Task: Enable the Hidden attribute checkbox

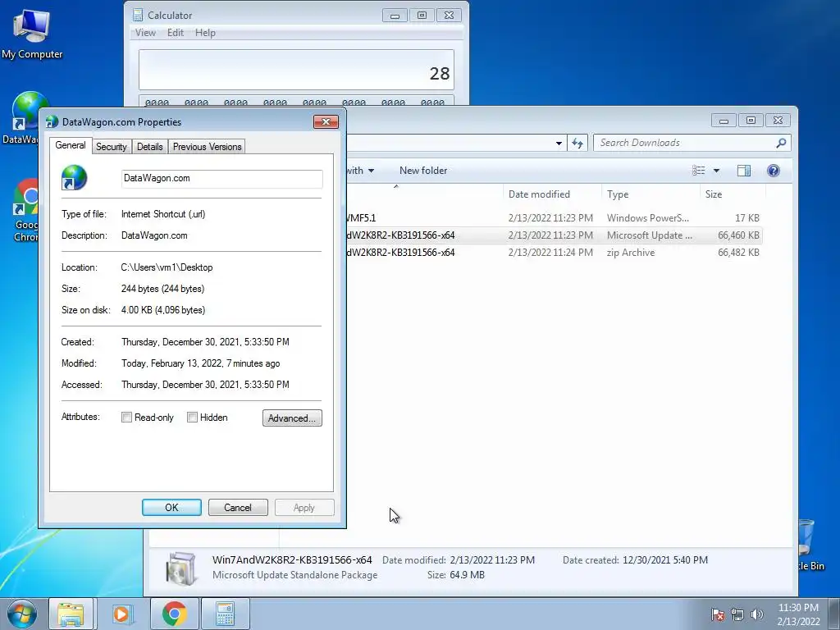Action: [192, 418]
